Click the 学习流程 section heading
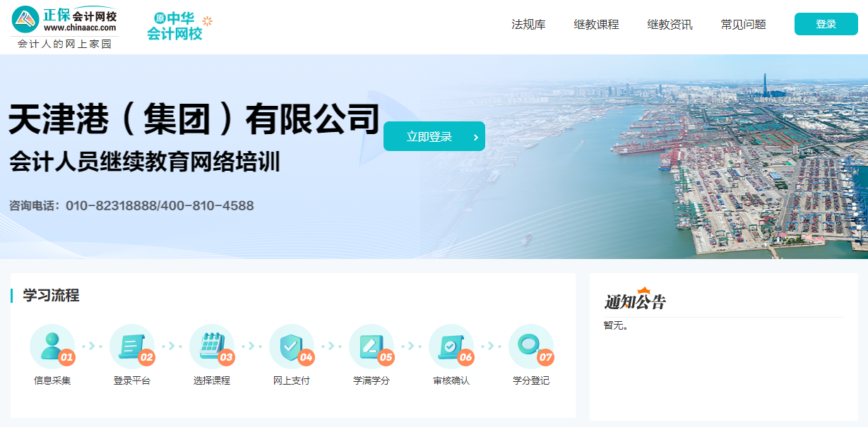 point(51,296)
